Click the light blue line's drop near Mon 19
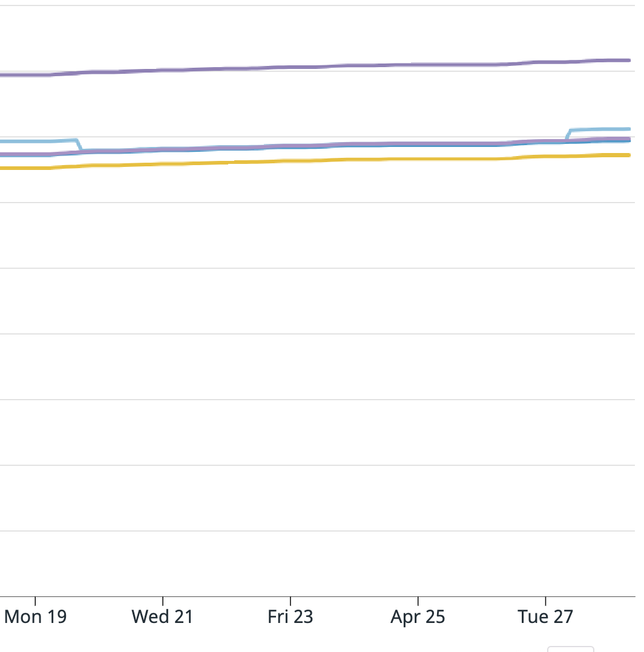 pyautogui.click(x=79, y=145)
